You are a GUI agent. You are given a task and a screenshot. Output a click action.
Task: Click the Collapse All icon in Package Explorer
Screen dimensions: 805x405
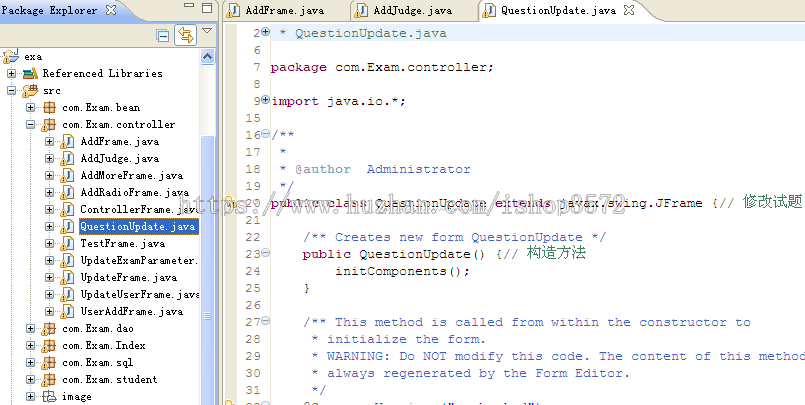tap(163, 36)
